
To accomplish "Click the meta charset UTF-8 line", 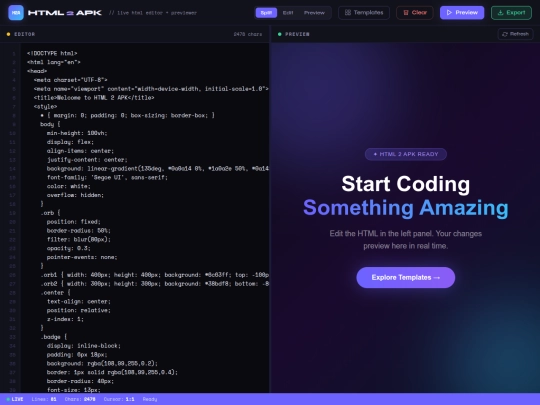I will click(71, 80).
